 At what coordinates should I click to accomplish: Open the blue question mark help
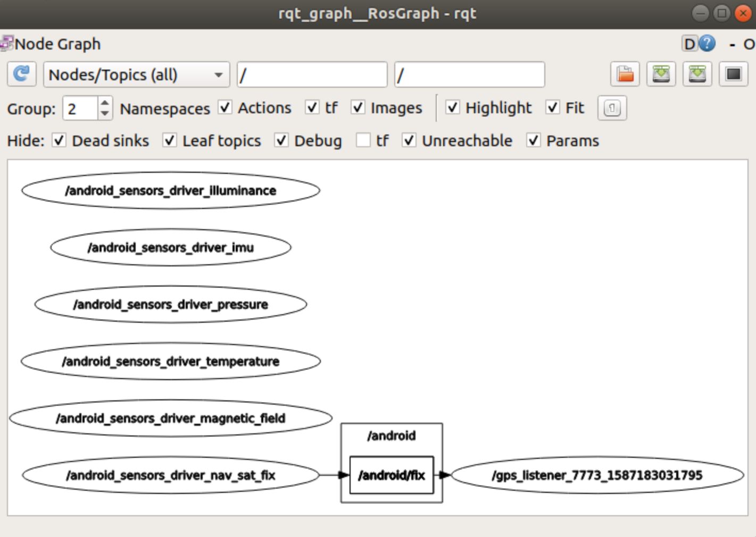tap(707, 44)
